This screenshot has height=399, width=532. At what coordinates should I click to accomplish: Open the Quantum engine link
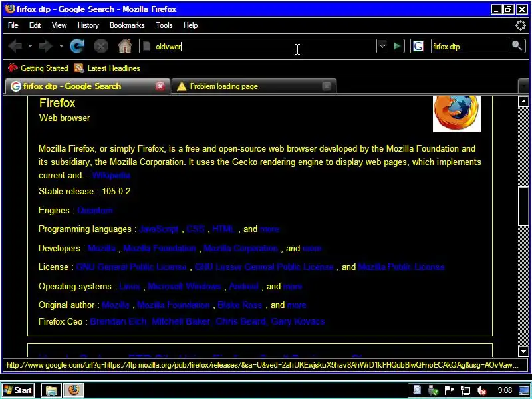(x=94, y=210)
